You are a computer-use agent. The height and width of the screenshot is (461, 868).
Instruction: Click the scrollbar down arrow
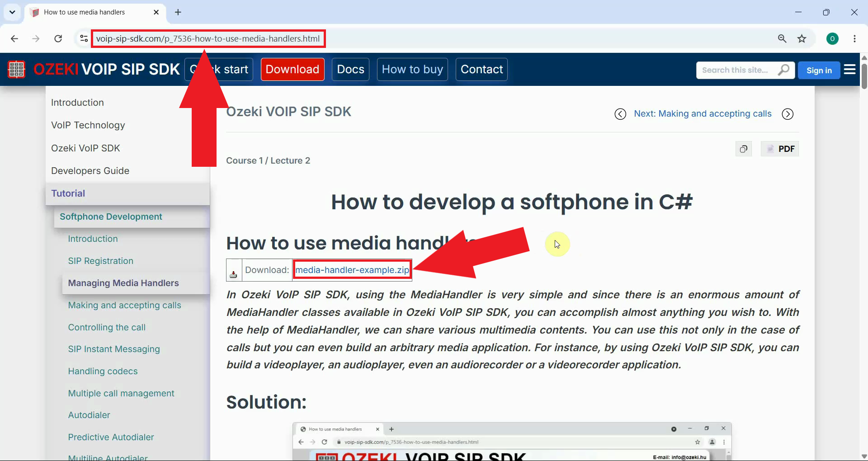click(864, 456)
